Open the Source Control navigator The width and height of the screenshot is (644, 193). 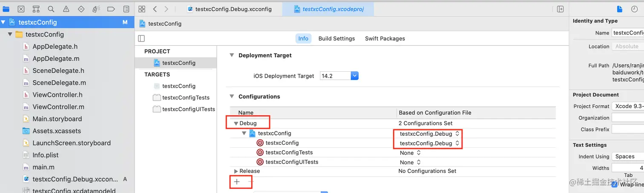pos(21,9)
